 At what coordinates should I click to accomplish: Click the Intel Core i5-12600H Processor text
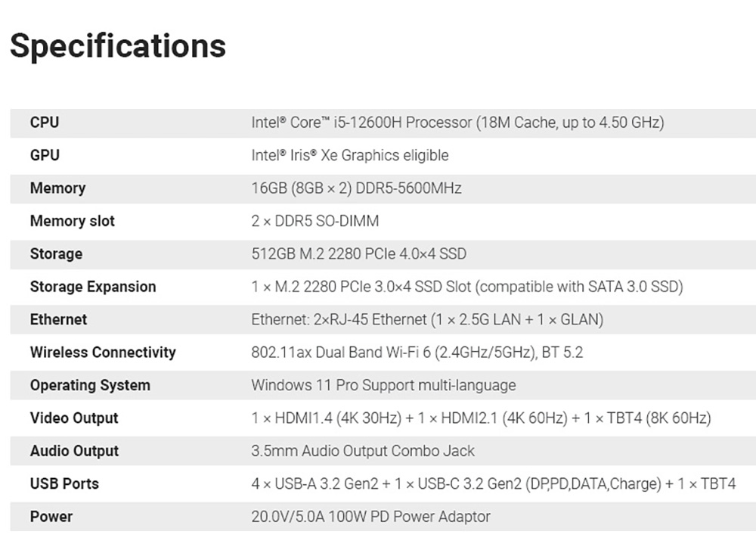click(457, 123)
